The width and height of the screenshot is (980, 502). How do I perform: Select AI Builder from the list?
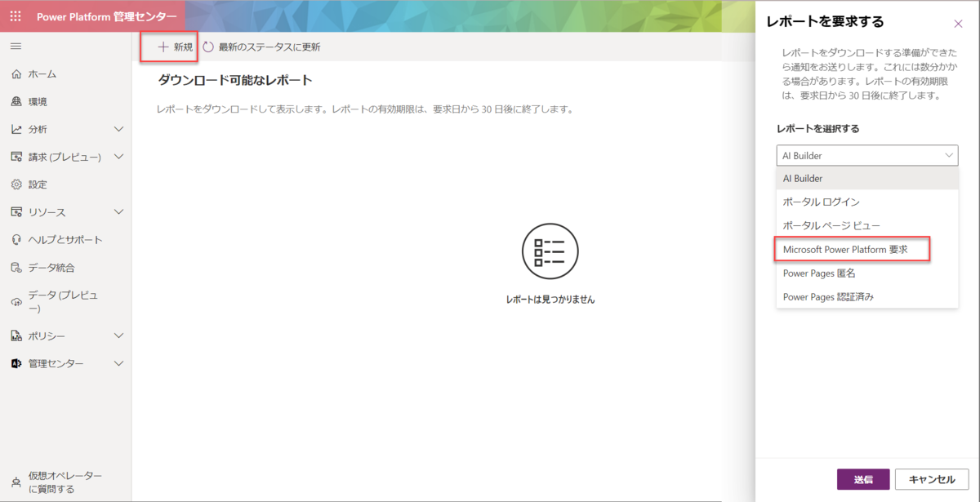[x=866, y=178]
